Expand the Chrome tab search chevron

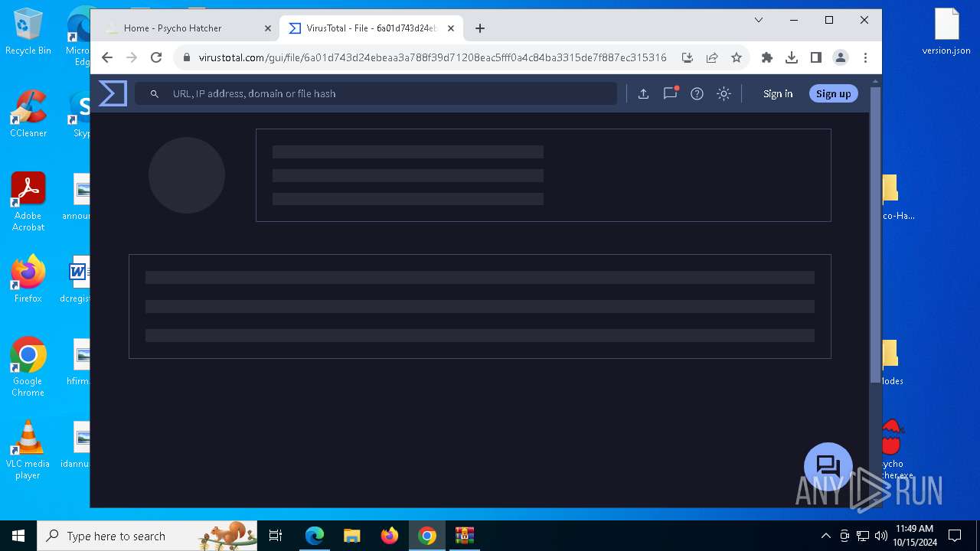(x=759, y=20)
